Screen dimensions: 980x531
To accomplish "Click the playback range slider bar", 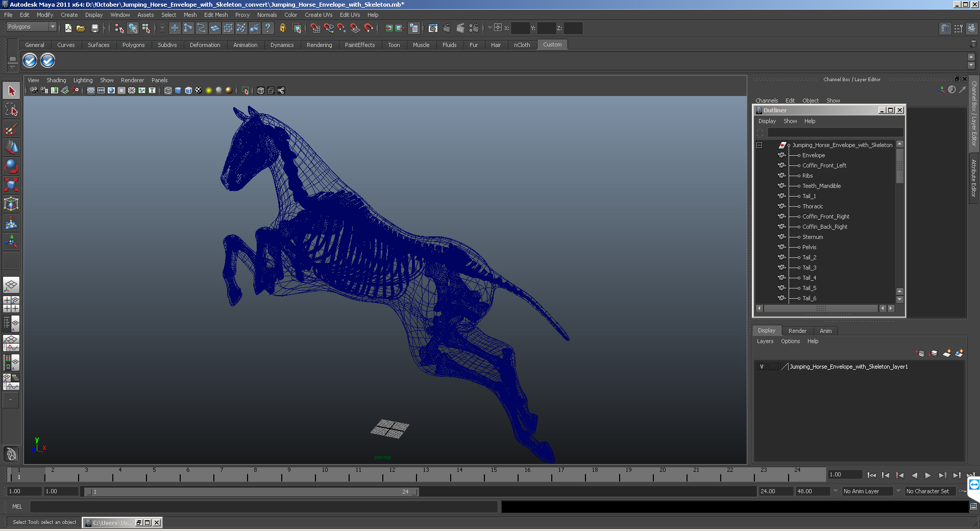I will point(251,492).
